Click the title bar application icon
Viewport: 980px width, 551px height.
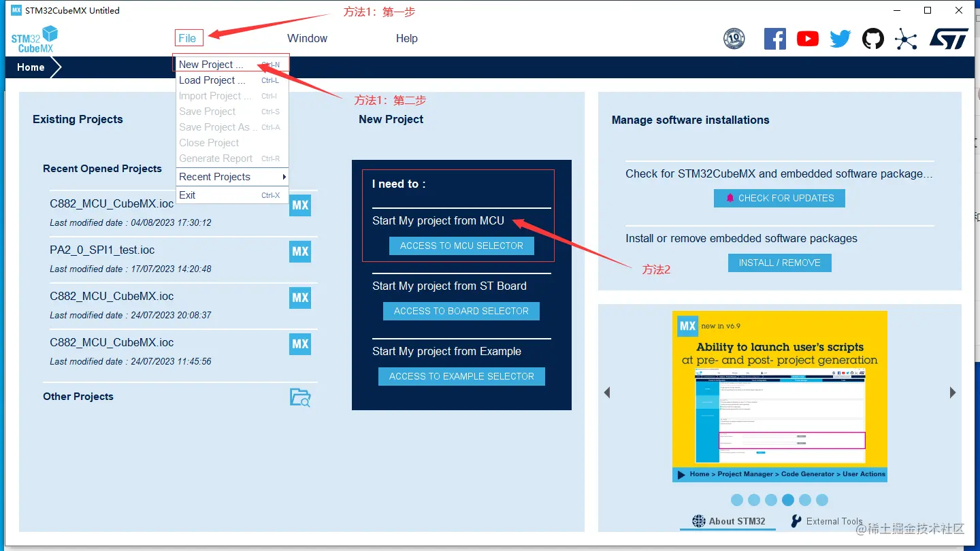point(16,10)
